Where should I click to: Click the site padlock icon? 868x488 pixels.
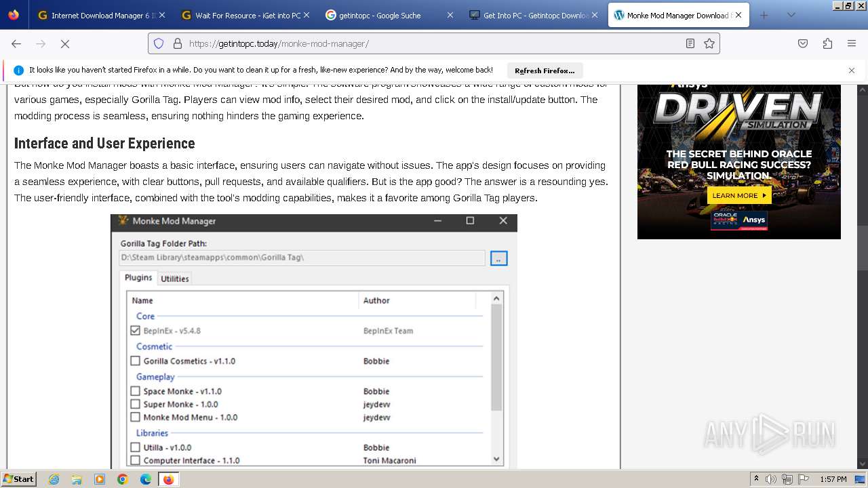[x=178, y=43]
